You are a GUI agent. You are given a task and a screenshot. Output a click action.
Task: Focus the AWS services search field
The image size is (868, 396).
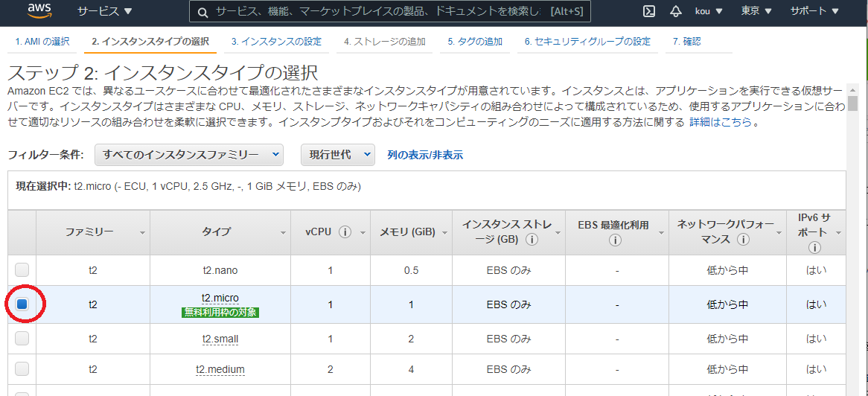pos(390,12)
